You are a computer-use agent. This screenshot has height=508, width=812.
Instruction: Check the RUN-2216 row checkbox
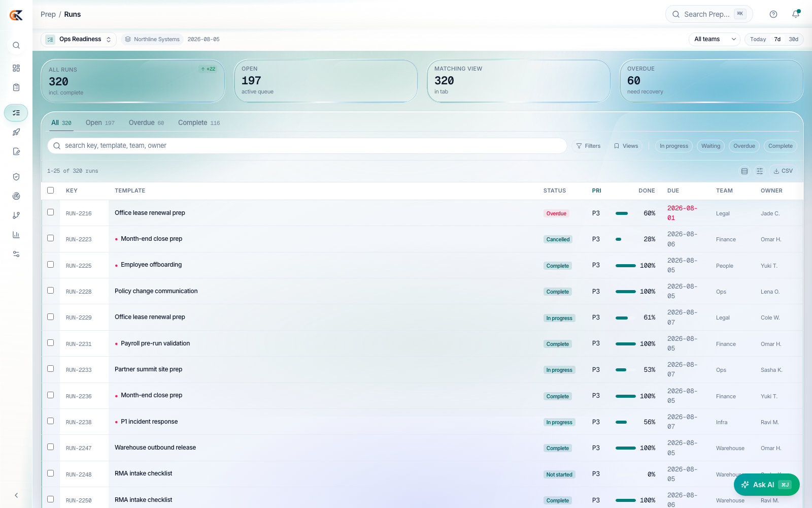(50, 212)
